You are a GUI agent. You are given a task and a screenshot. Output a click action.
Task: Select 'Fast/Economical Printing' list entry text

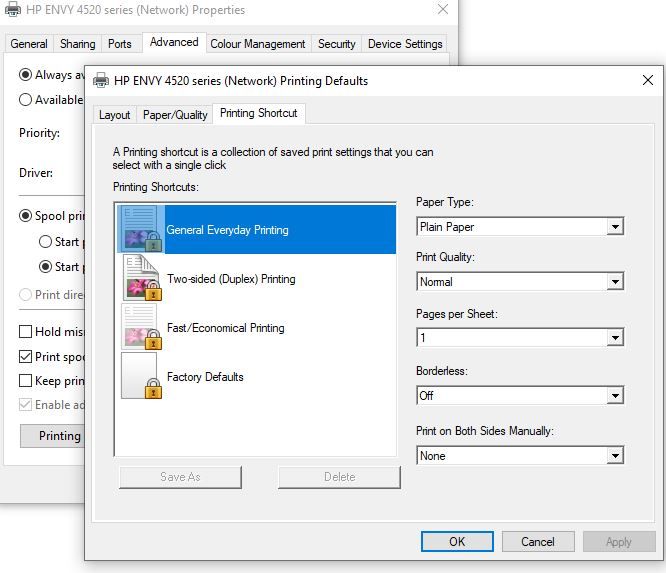tap(226, 328)
